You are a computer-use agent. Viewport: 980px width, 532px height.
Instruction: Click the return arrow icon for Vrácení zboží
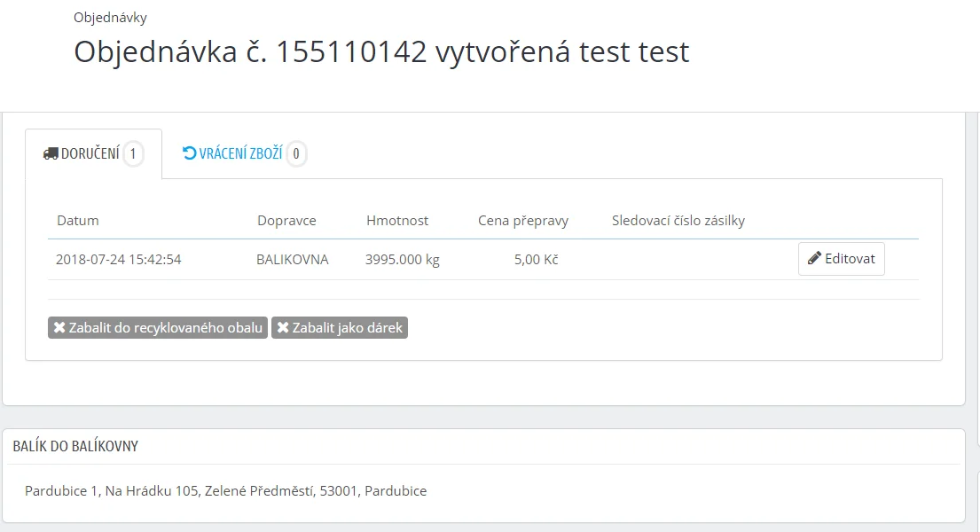coord(189,153)
